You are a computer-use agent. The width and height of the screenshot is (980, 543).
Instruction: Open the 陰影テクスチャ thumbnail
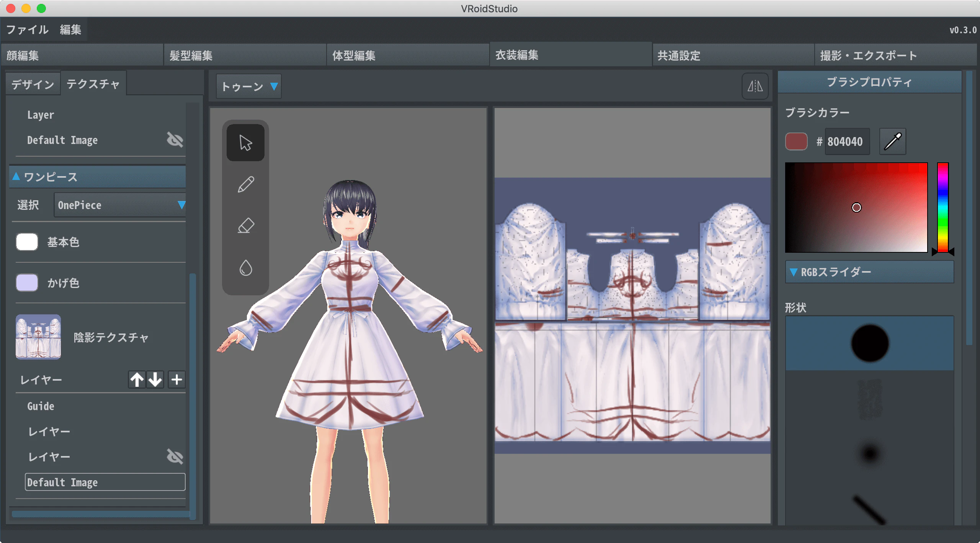[x=38, y=337]
